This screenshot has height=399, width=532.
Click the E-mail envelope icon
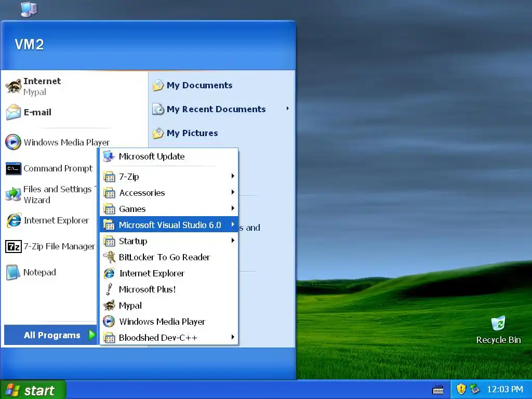coord(14,112)
